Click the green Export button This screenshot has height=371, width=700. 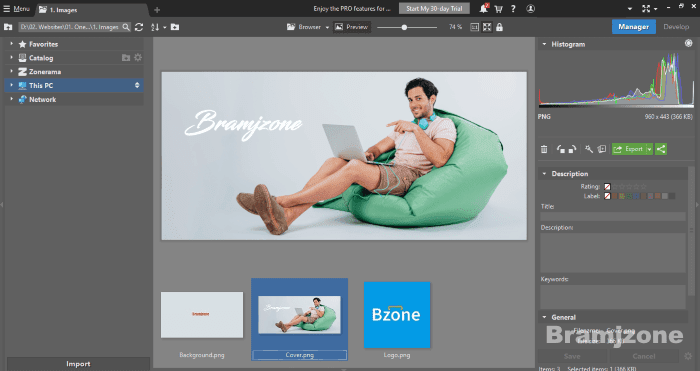tap(629, 149)
